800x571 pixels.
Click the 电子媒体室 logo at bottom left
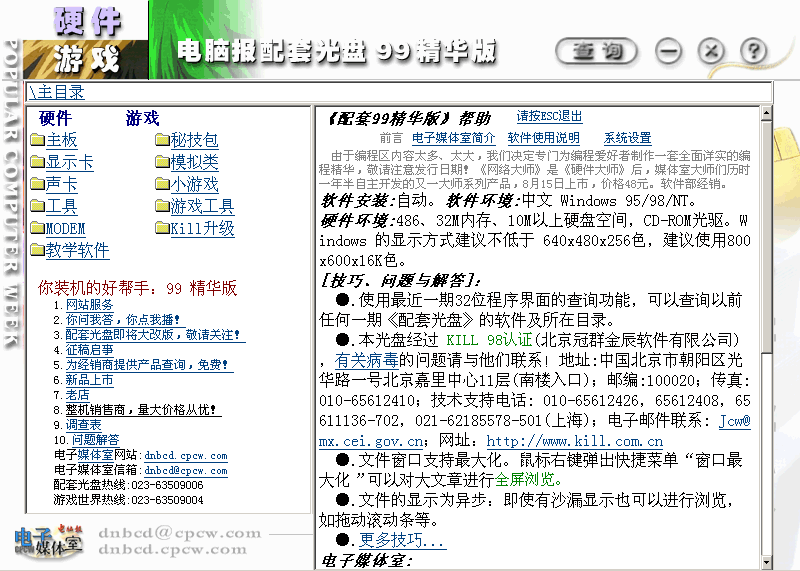tap(48, 541)
